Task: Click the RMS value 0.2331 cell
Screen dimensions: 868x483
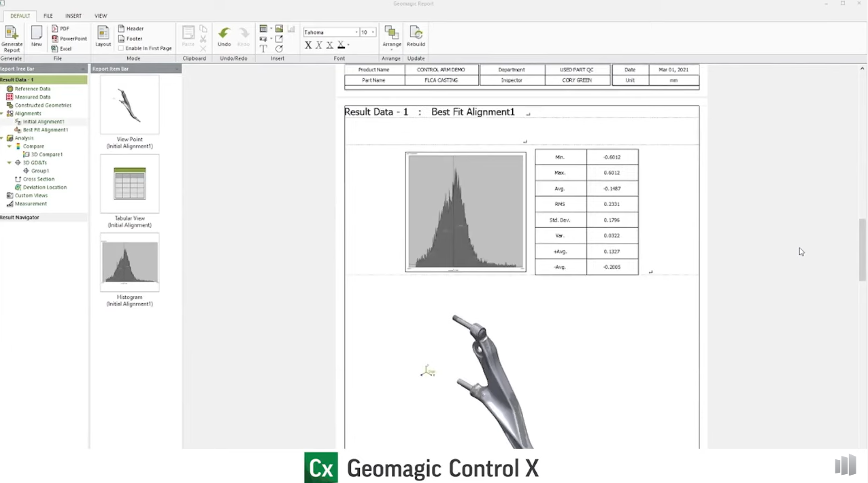Action: point(612,204)
